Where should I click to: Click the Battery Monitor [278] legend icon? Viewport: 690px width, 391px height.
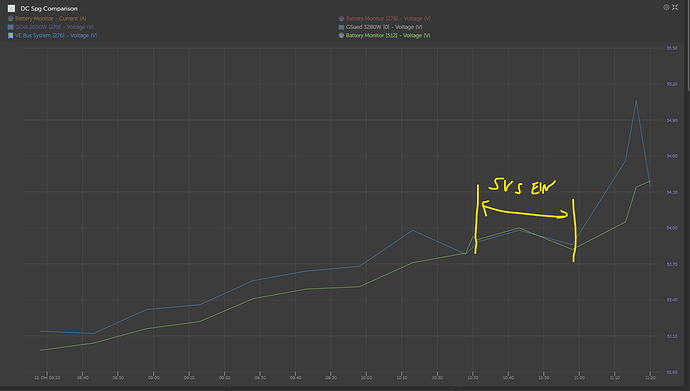click(x=341, y=18)
